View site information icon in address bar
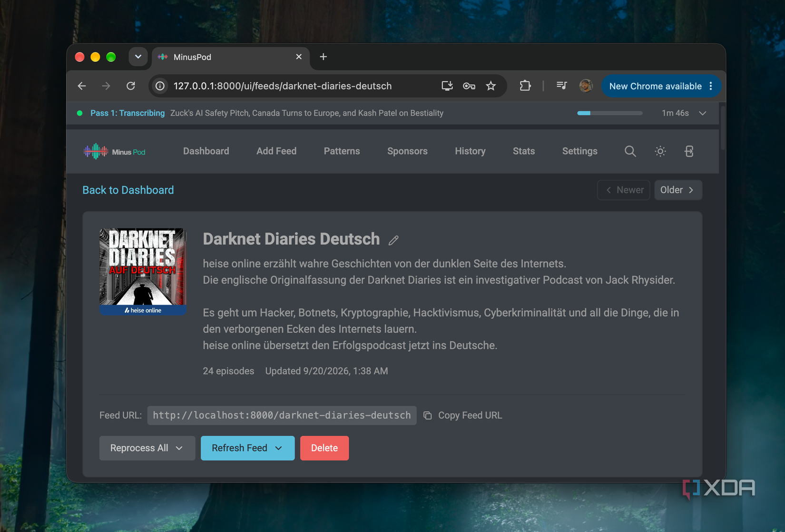 pyautogui.click(x=160, y=86)
